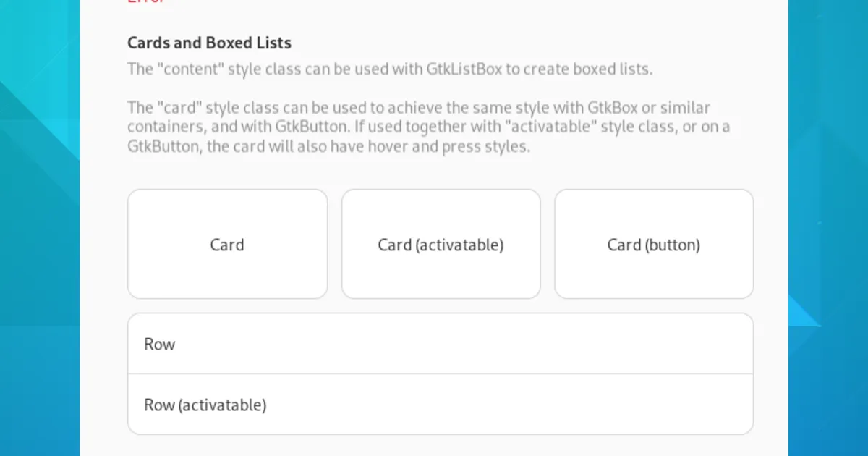Click empty window area below the boxed list

click(440, 445)
